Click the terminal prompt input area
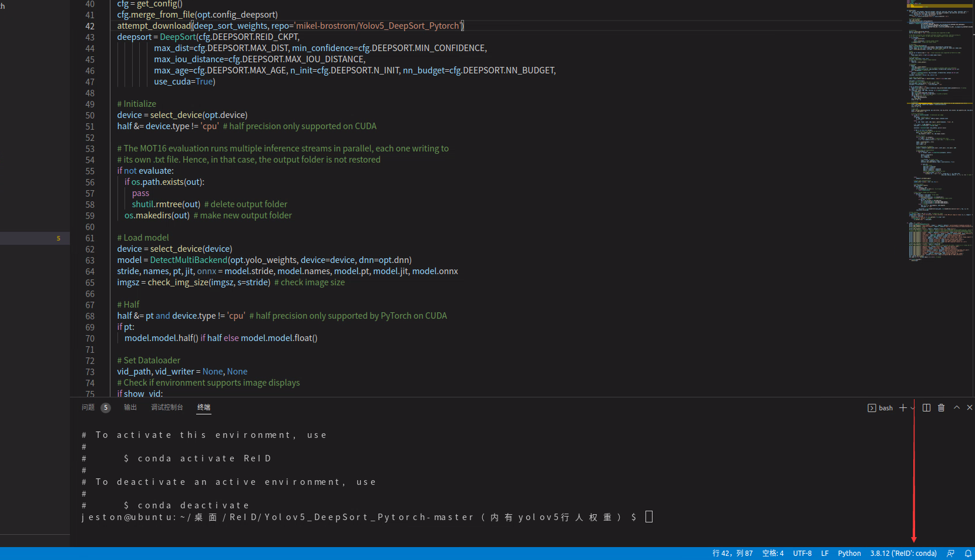This screenshot has width=975, height=560. click(x=649, y=517)
